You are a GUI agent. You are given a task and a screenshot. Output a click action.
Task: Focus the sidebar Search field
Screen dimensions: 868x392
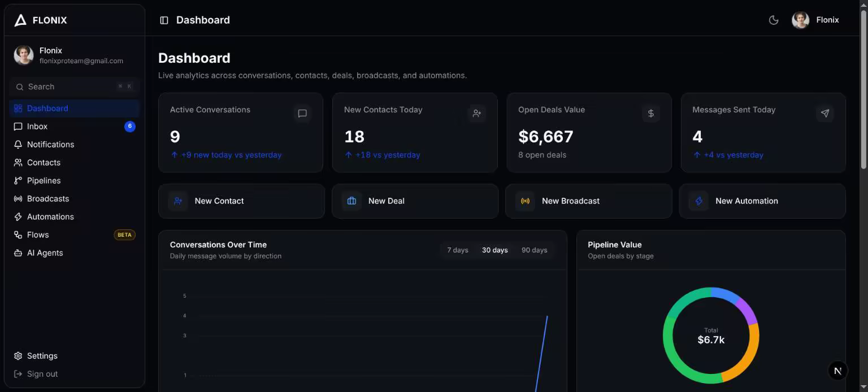[75, 87]
